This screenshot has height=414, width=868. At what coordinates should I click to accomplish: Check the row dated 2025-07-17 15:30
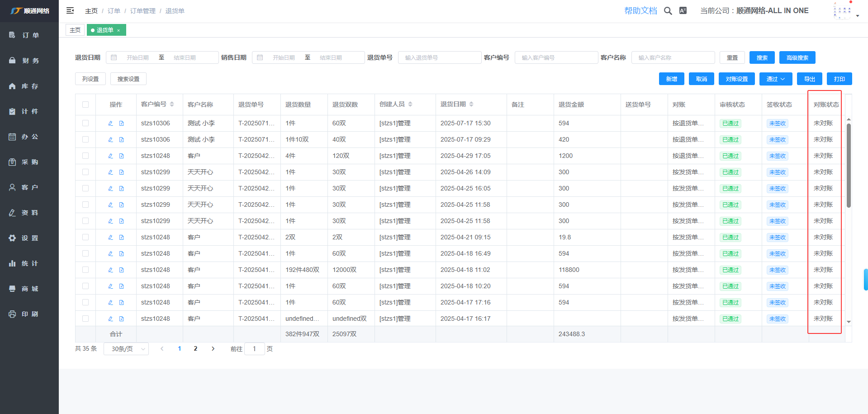[x=85, y=123]
